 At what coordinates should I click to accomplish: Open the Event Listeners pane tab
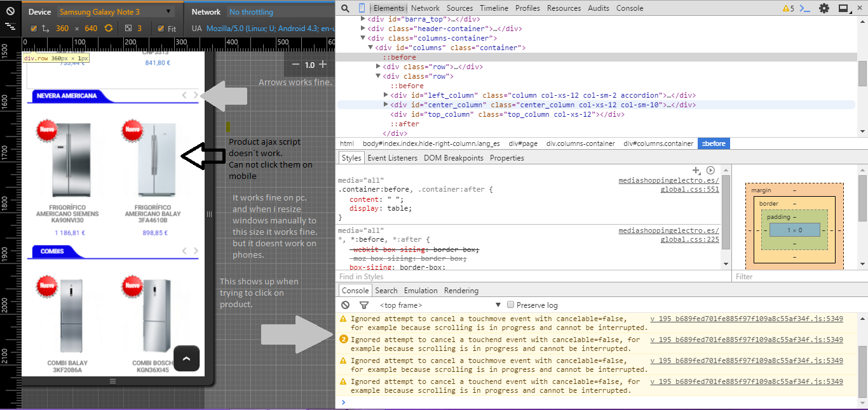(x=392, y=158)
